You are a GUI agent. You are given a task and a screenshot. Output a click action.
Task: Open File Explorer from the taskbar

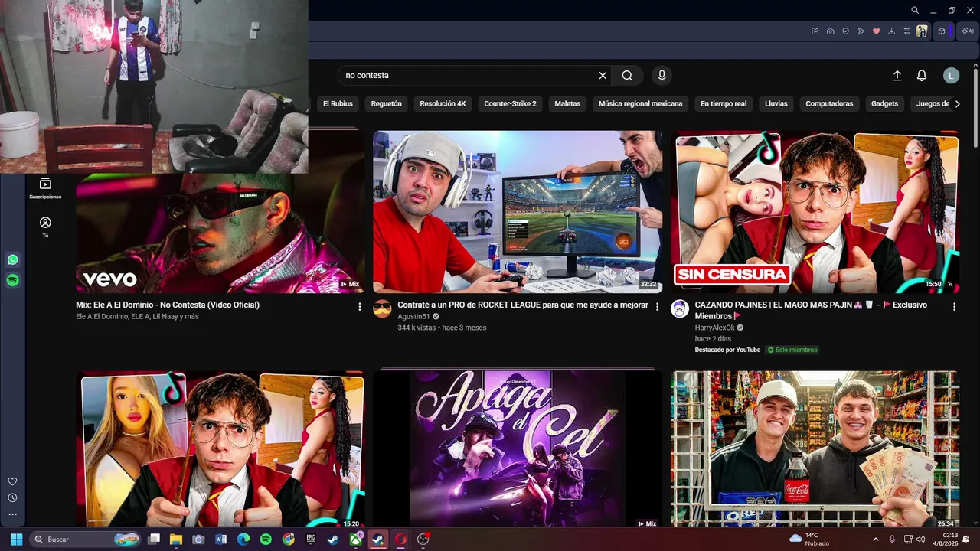pyautogui.click(x=176, y=540)
